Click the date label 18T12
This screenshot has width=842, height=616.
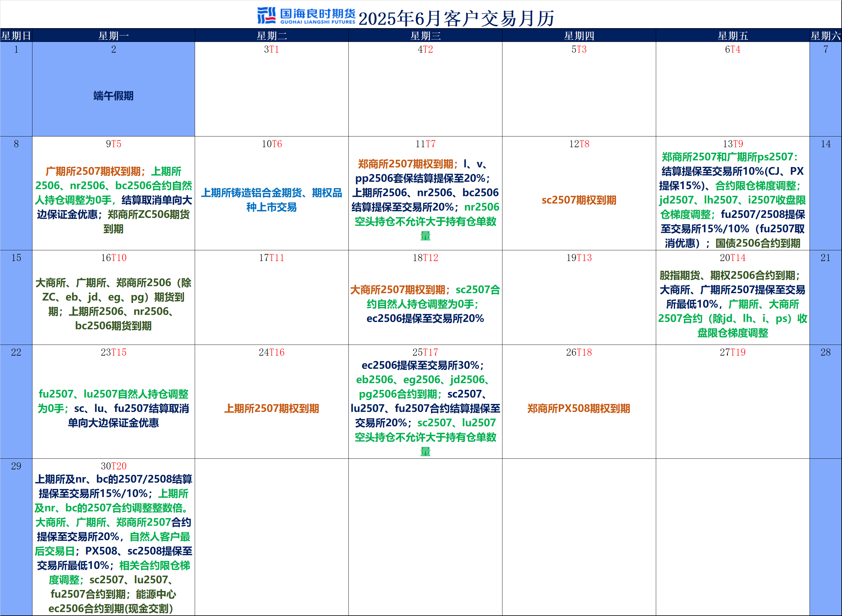click(x=425, y=258)
